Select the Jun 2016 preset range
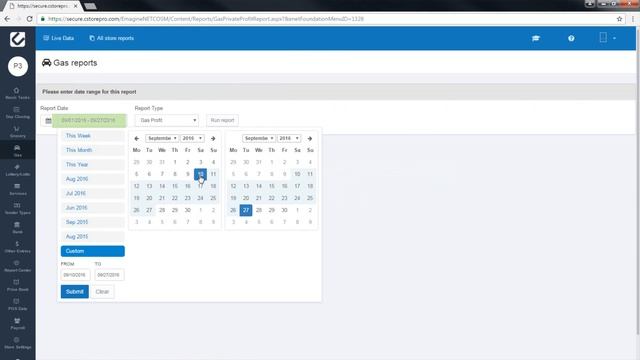The image size is (640, 360). coord(93,208)
